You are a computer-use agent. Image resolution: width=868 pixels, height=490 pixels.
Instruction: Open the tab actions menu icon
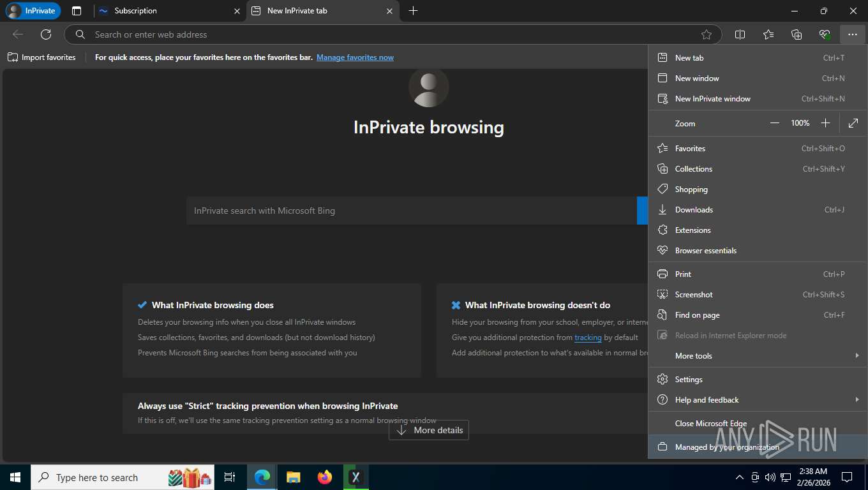[x=77, y=11]
